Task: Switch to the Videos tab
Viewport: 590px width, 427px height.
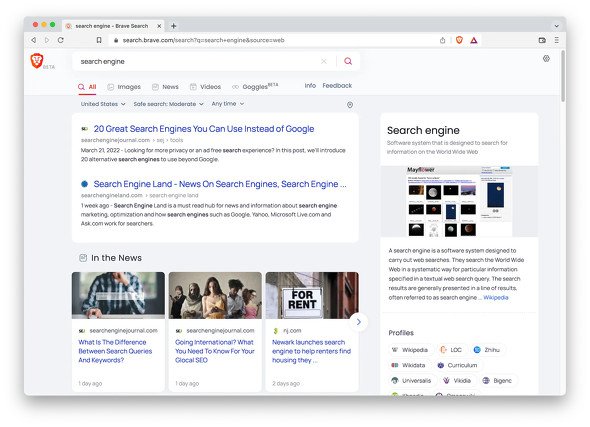Action: (205, 87)
